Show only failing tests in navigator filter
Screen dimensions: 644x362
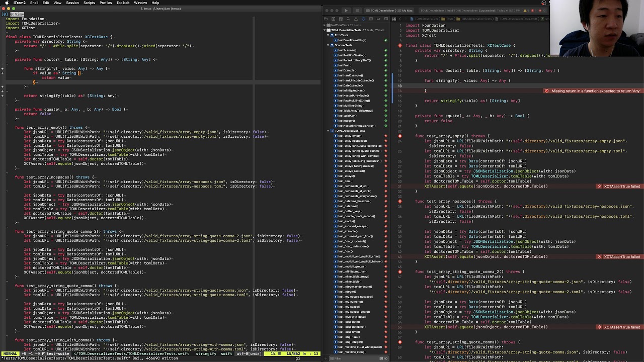tap(386, 358)
